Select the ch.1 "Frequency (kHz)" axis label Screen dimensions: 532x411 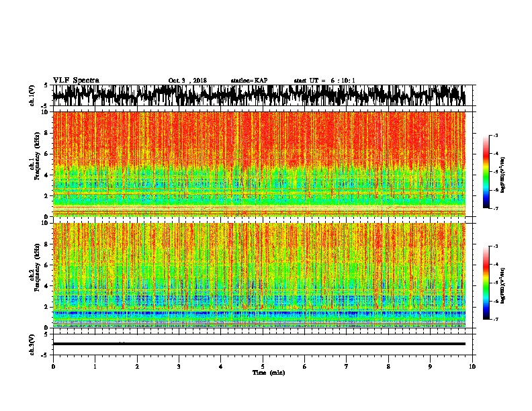pos(37,156)
